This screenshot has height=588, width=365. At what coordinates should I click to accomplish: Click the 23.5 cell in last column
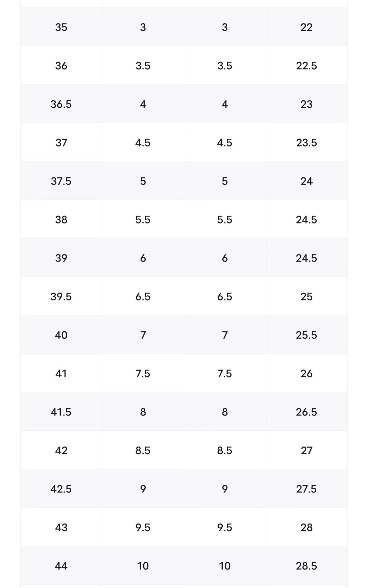(x=307, y=142)
